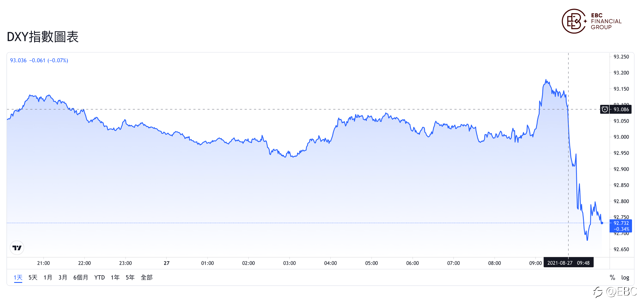This screenshot has width=644, height=308.
Task: Click the 03:00 time axis mark
Action: tap(289, 263)
